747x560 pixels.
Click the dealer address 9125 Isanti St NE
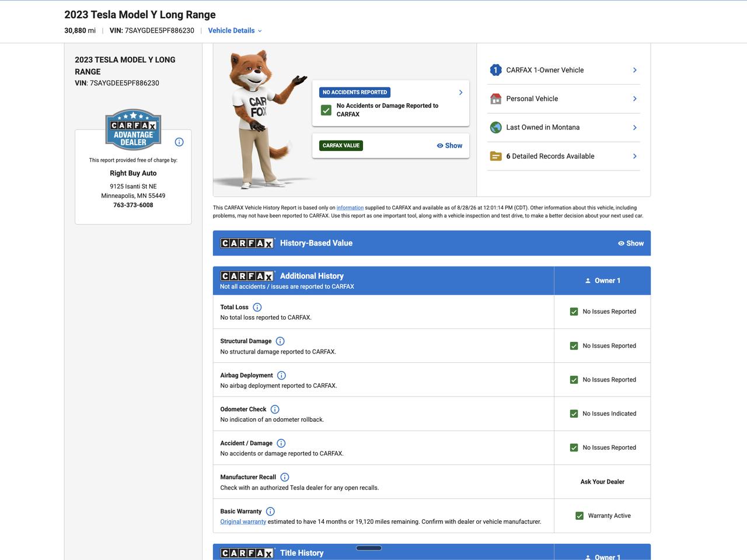click(x=133, y=187)
